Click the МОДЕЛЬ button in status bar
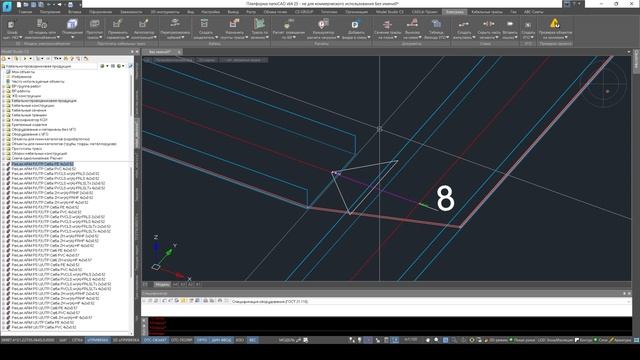Screen dimensions: 640x360 (287, 340)
